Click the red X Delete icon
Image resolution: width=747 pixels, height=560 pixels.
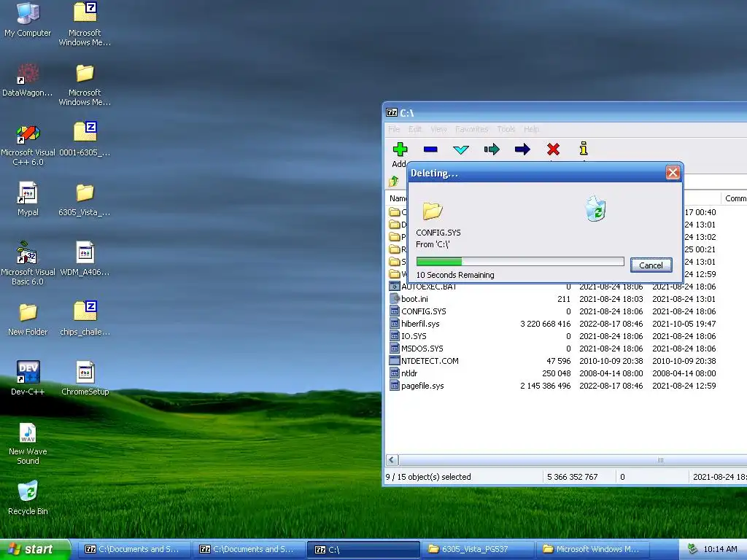pyautogui.click(x=553, y=149)
